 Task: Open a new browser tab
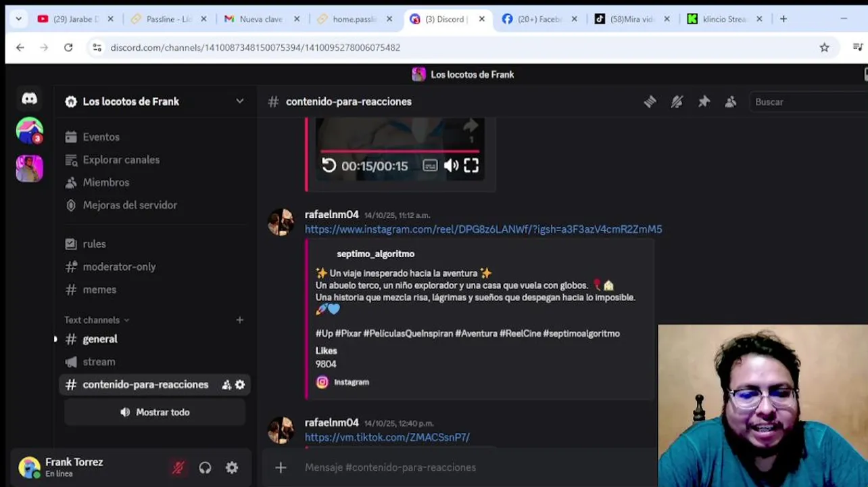click(783, 19)
